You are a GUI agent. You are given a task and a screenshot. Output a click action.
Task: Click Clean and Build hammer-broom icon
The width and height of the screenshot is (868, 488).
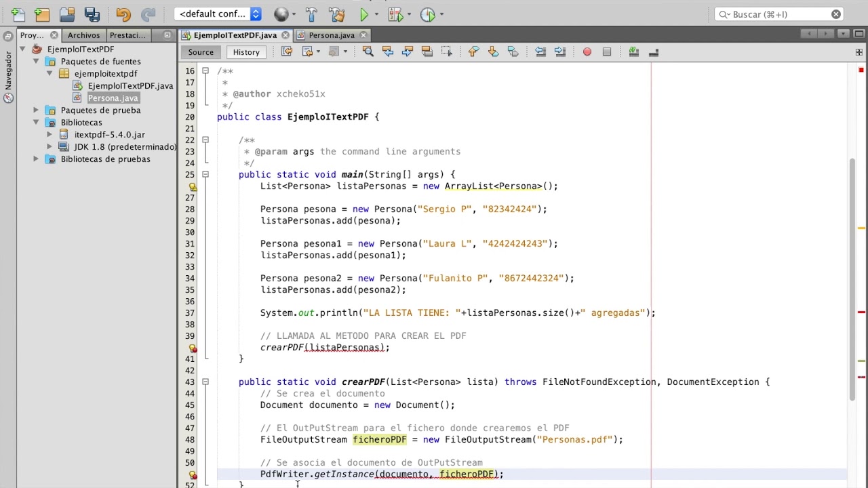[x=336, y=14]
